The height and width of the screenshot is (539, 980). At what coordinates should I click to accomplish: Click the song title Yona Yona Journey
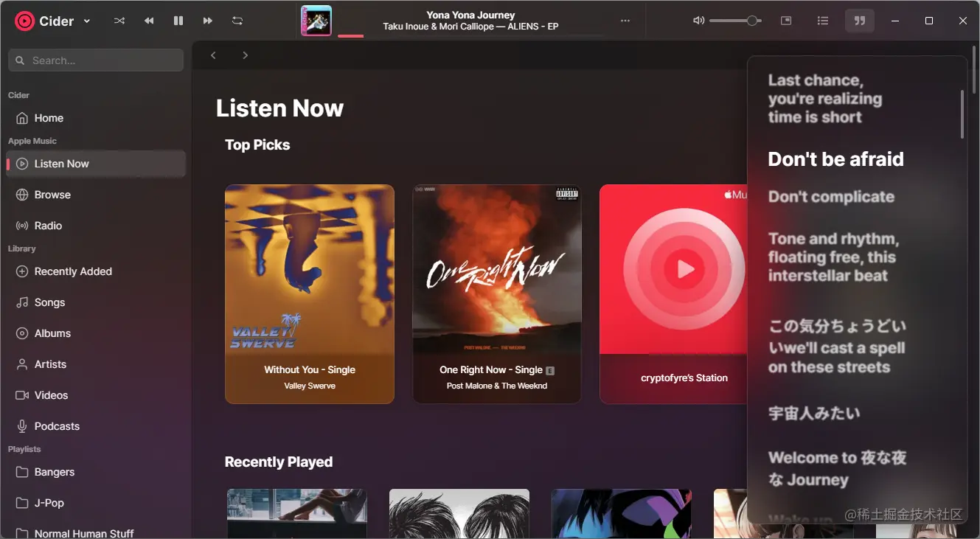pyautogui.click(x=470, y=15)
